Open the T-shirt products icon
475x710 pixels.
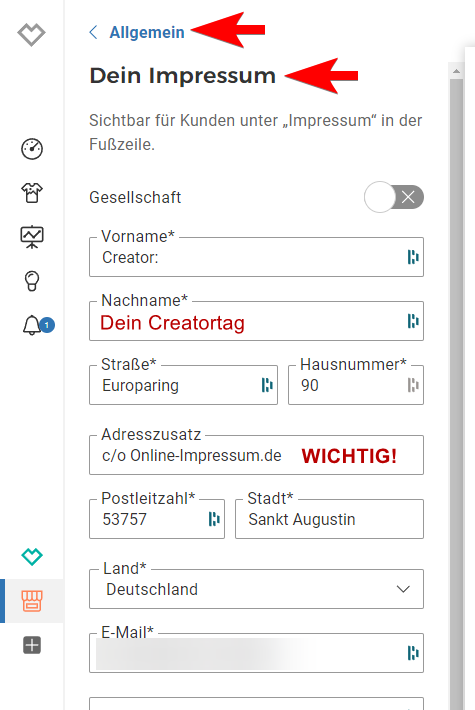[32, 192]
